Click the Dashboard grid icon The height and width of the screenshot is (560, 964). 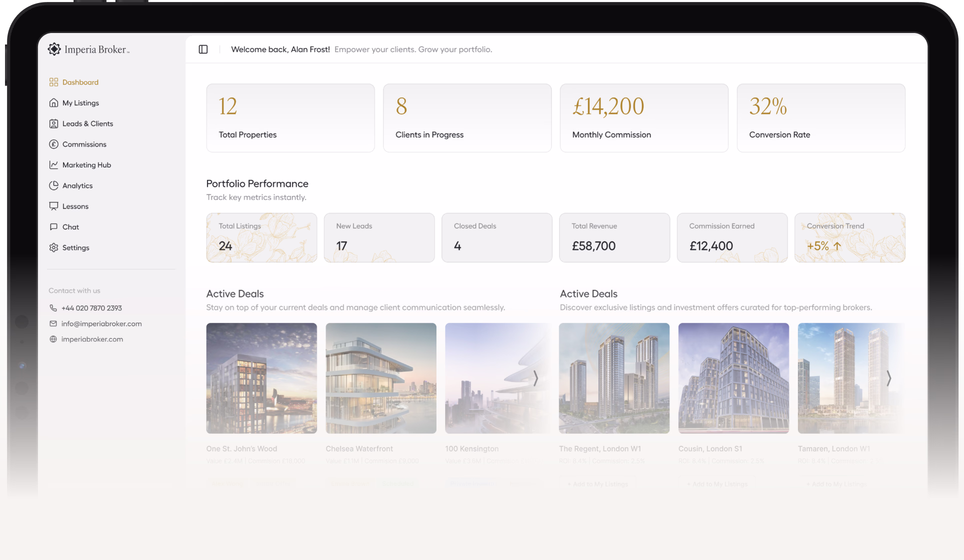[53, 82]
